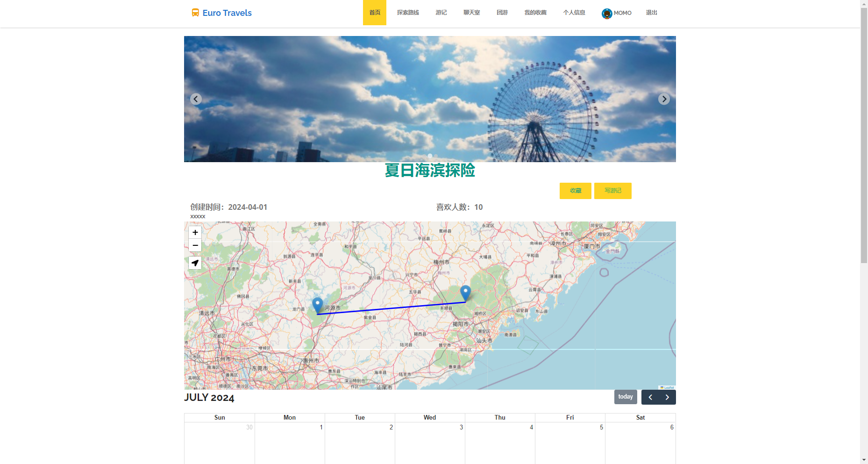Click the Euro Travels bus logo icon
Screen dimensions: 868x464
pyautogui.click(x=195, y=13)
